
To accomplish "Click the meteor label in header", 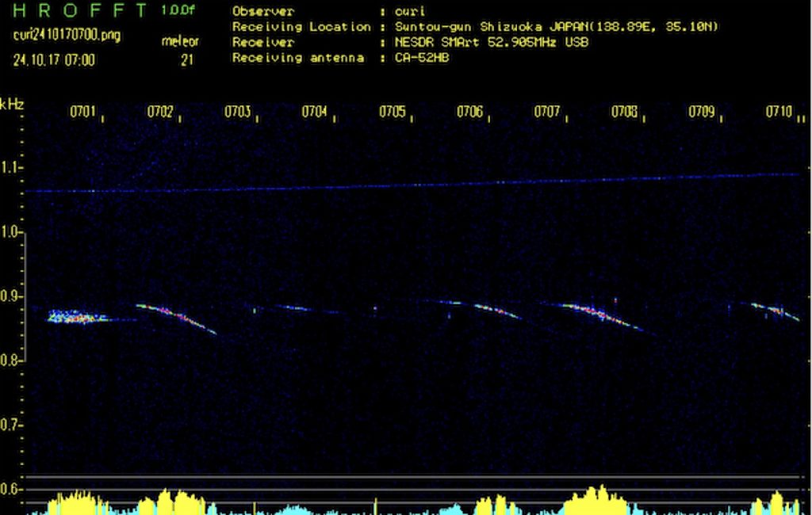I will [x=180, y=41].
